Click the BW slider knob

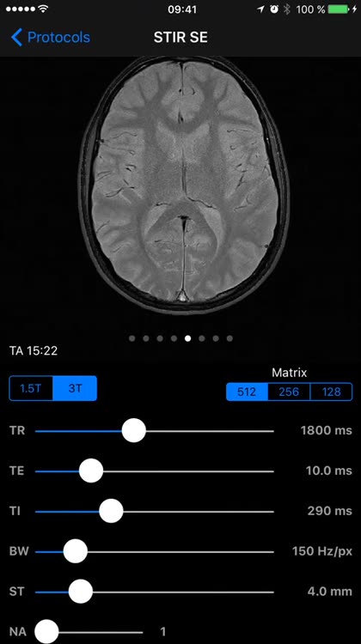76,551
